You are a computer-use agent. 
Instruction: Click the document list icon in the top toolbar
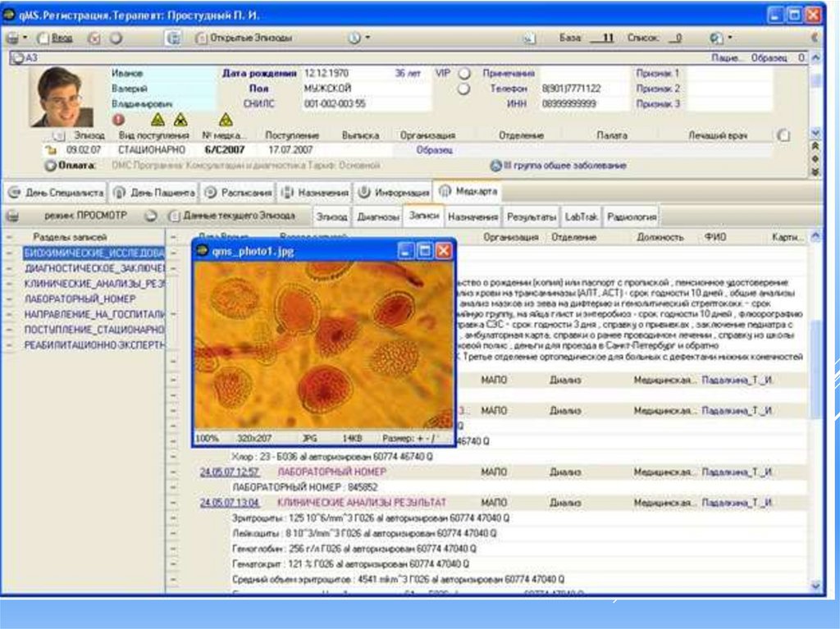tap(173, 38)
